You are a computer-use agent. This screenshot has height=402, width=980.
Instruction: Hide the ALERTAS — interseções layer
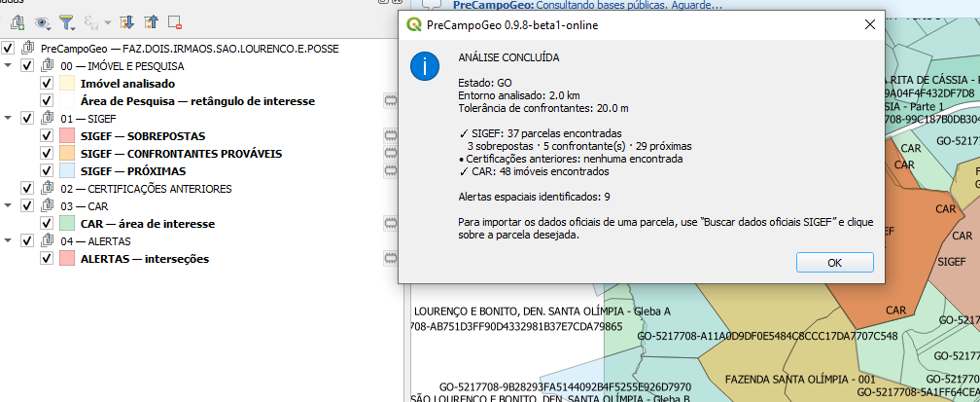47,259
